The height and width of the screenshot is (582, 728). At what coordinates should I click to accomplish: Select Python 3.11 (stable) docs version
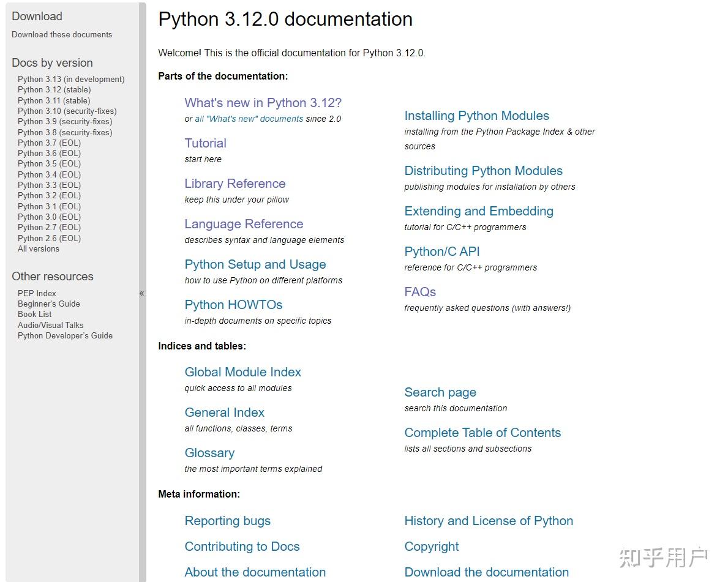pos(54,100)
